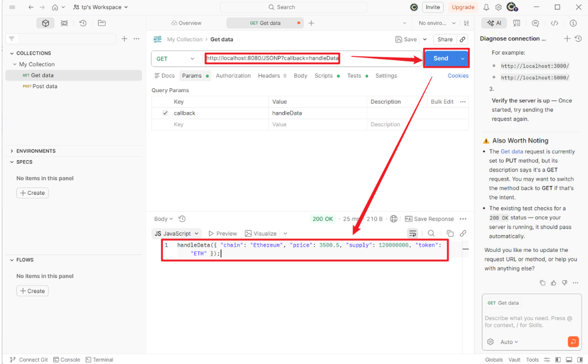Click the Share button
This screenshot has height=364, width=588.
445,39
